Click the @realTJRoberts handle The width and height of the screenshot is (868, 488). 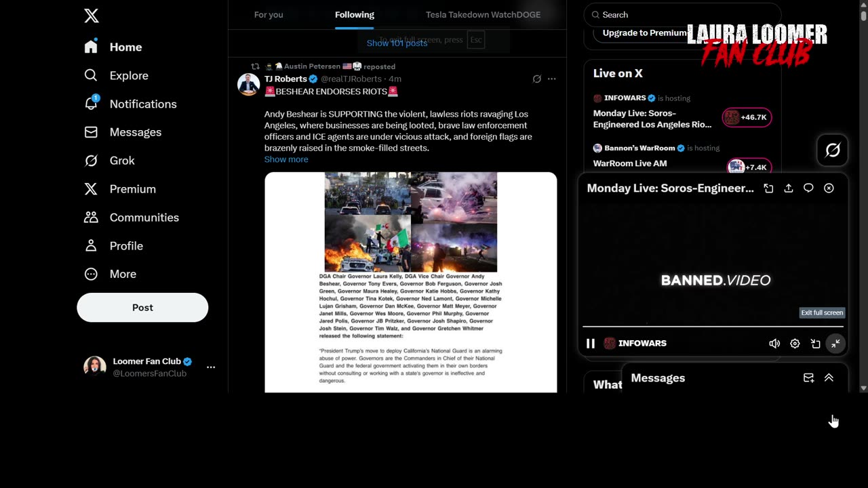(351, 79)
